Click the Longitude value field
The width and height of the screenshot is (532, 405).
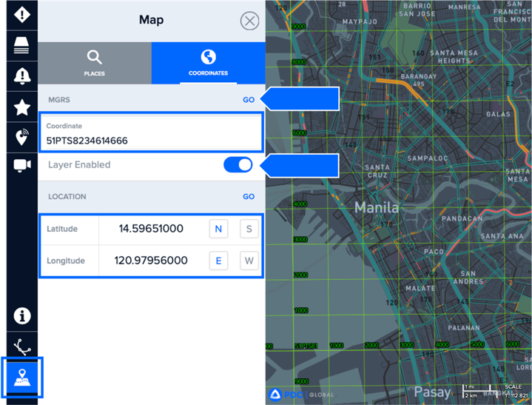151,261
